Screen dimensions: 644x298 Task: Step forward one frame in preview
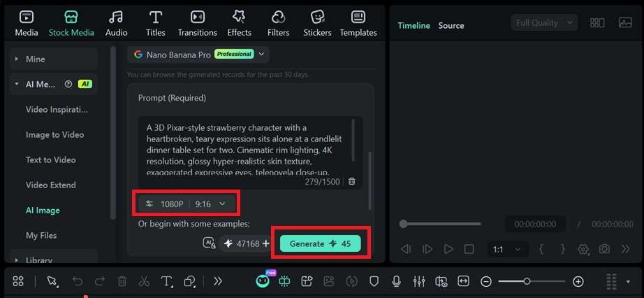[x=427, y=249]
